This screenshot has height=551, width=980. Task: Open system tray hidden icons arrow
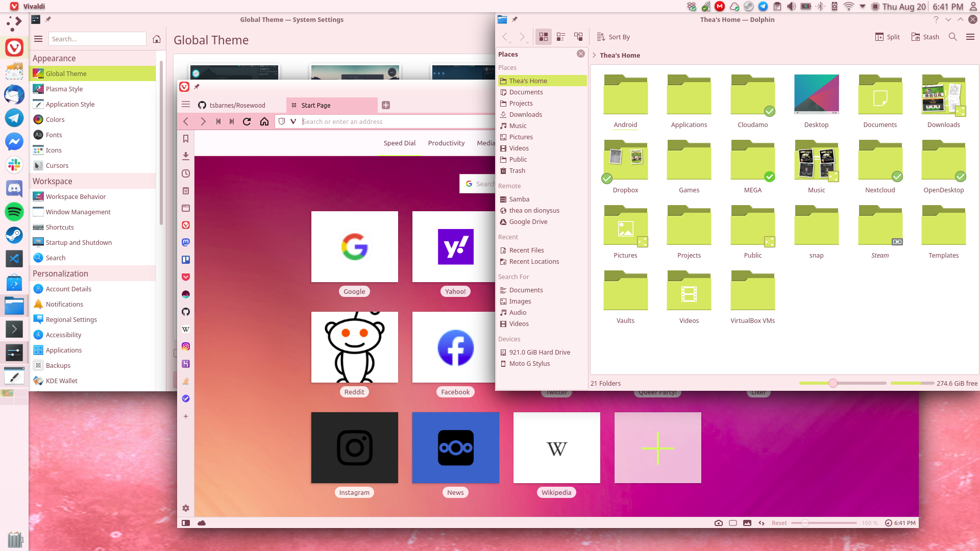[x=863, y=6]
